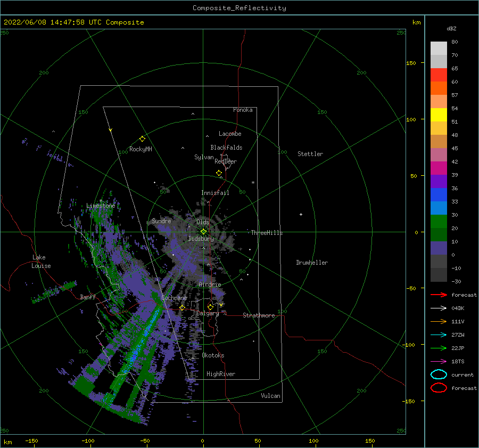Select the orange 111V arrow icon
The height and width of the screenshot is (448, 479).
[x=439, y=321]
